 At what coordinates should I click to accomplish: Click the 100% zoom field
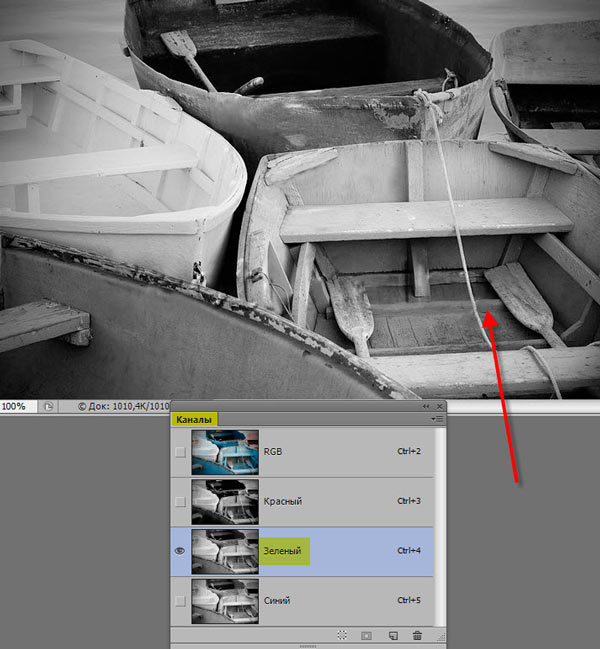[18, 406]
